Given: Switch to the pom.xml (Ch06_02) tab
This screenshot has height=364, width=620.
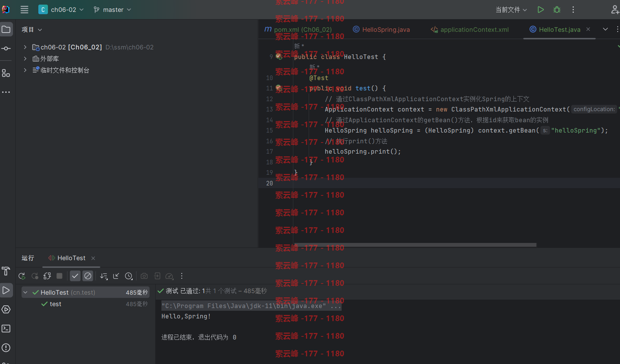Looking at the screenshot, I should point(298,30).
